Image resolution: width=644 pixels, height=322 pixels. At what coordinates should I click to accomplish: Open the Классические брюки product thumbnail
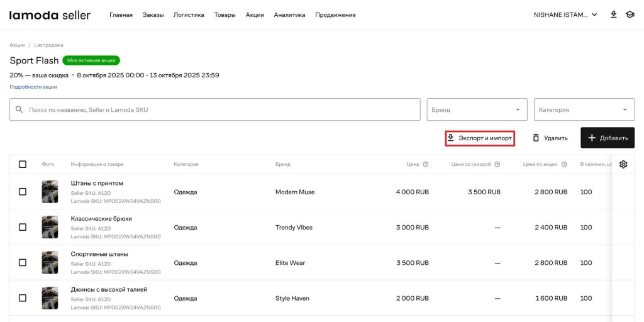pos(50,227)
